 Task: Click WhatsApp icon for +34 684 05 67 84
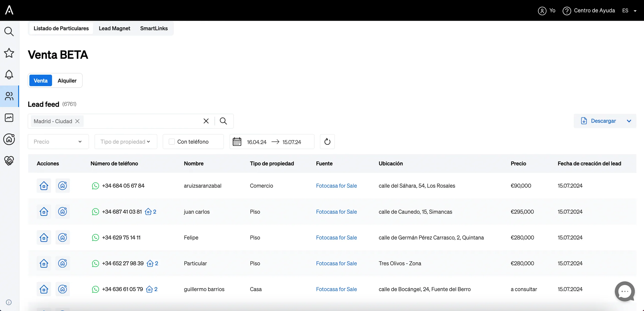point(95,186)
